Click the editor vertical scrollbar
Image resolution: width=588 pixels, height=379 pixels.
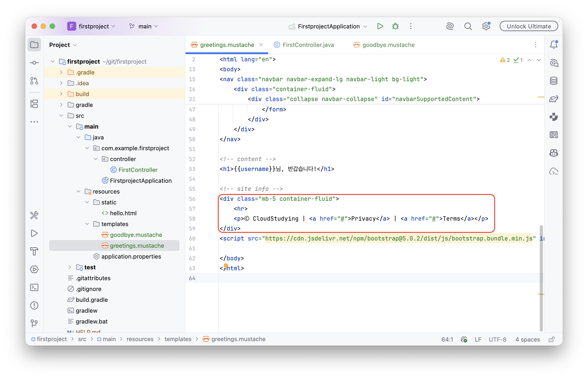541,278
